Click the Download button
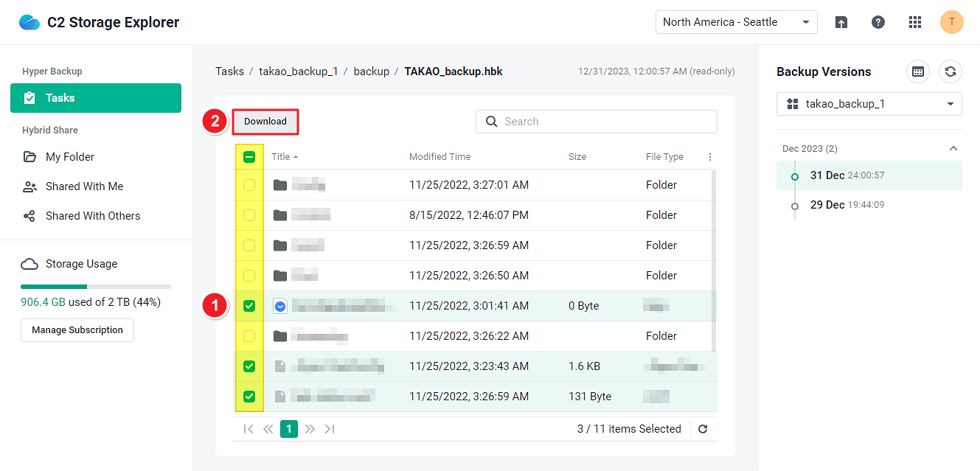 click(x=265, y=121)
